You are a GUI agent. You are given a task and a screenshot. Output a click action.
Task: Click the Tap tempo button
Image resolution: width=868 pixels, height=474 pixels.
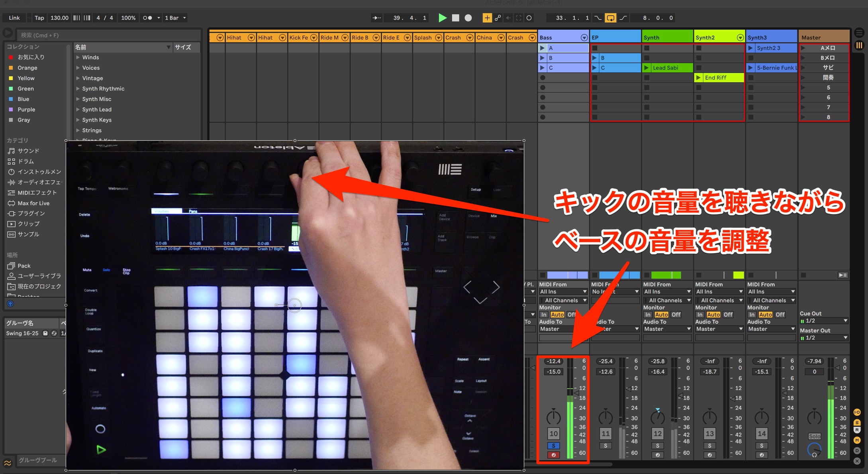(x=39, y=18)
